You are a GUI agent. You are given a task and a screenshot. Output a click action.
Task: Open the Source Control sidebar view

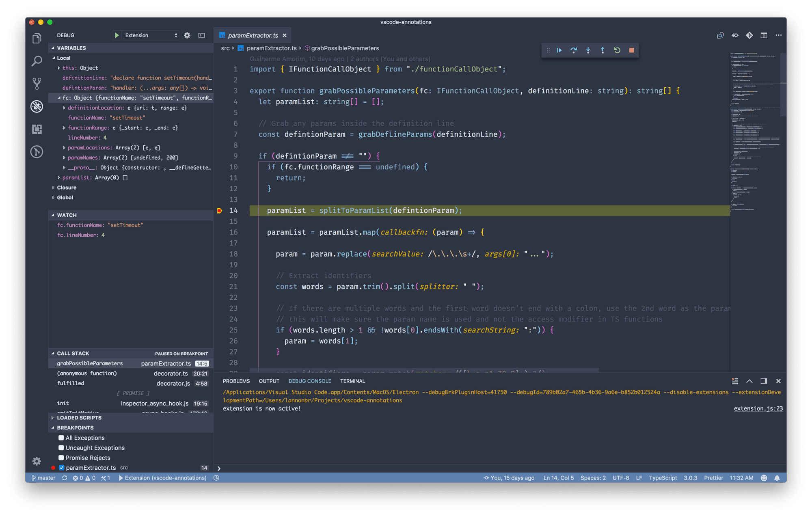(x=37, y=84)
